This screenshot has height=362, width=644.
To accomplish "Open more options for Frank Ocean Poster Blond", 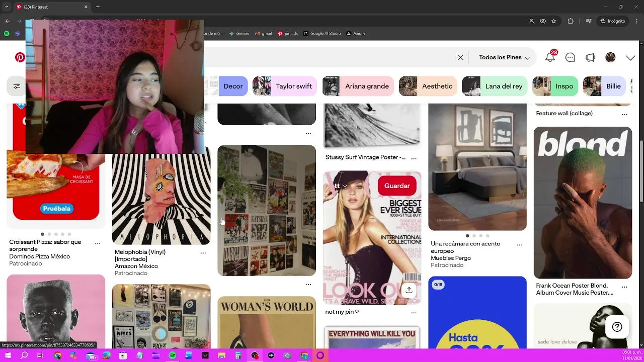I will tap(624, 286).
